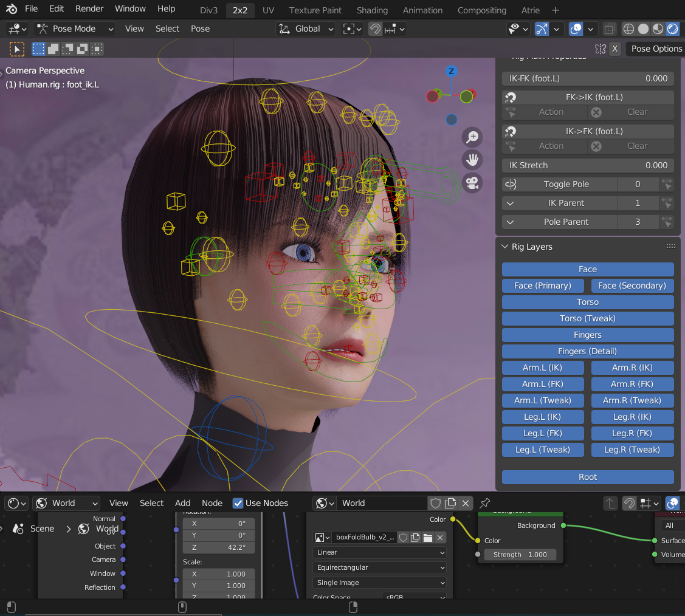The width and height of the screenshot is (685, 616).
Task: Switch viewport to wireframe shading
Action: pyautogui.click(x=628, y=29)
